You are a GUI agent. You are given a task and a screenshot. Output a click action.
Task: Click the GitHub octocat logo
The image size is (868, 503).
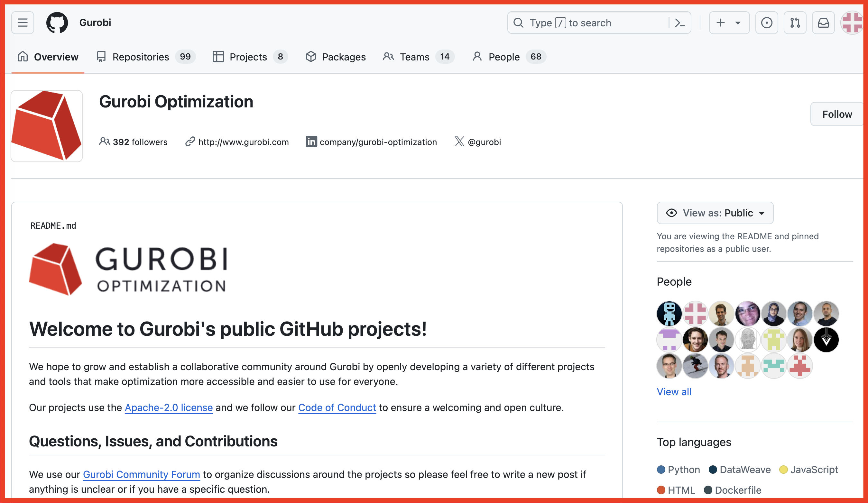click(x=57, y=23)
